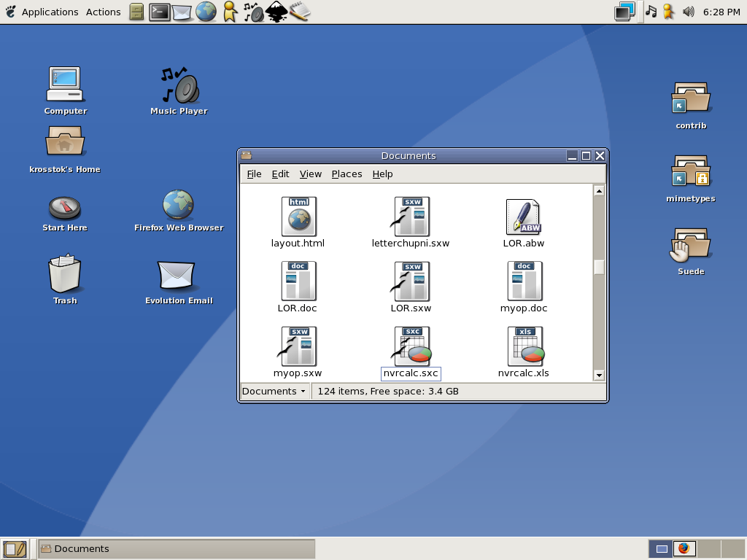This screenshot has height=560, width=747.
Task: Click the 6:28 PM clock
Action: [721, 12]
